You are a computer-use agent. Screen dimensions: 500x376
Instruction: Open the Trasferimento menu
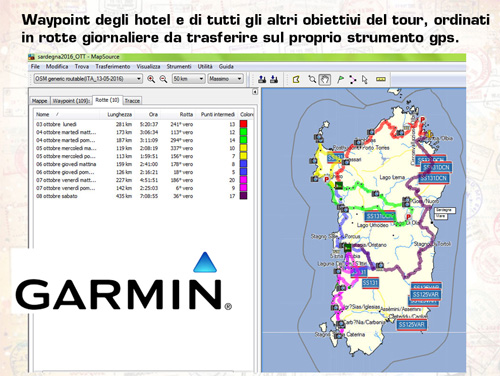pos(113,67)
